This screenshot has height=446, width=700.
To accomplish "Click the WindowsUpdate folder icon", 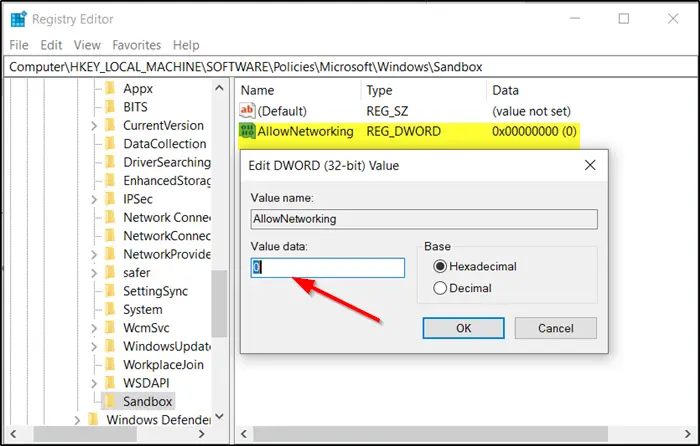I will (110, 346).
